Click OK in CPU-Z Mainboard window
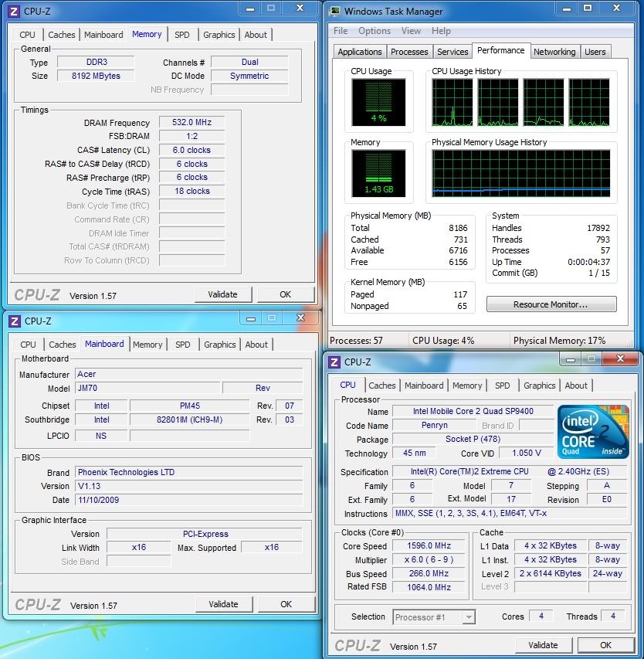 [286, 604]
